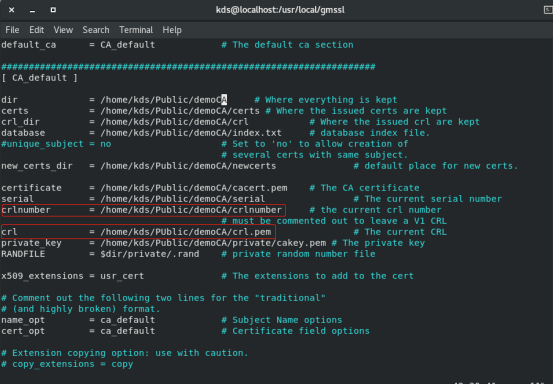Click the 'new_certs_dir' key name
This screenshot has width=554, height=385.
37,166
